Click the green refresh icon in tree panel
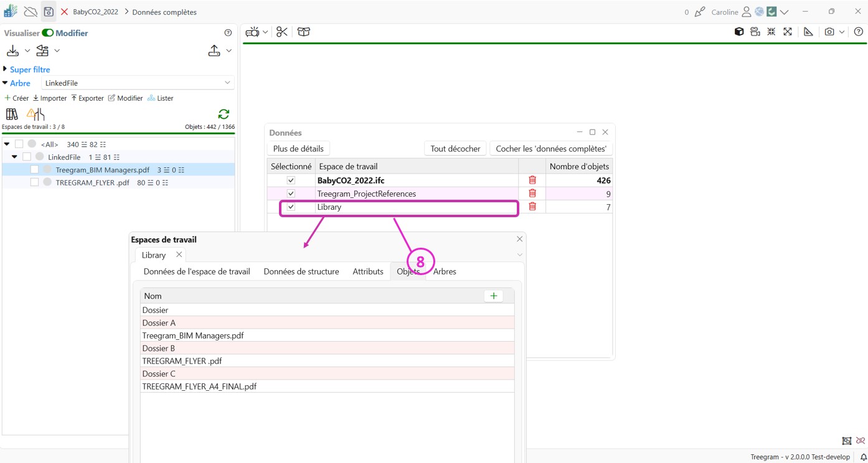The image size is (868, 463). coord(224,114)
